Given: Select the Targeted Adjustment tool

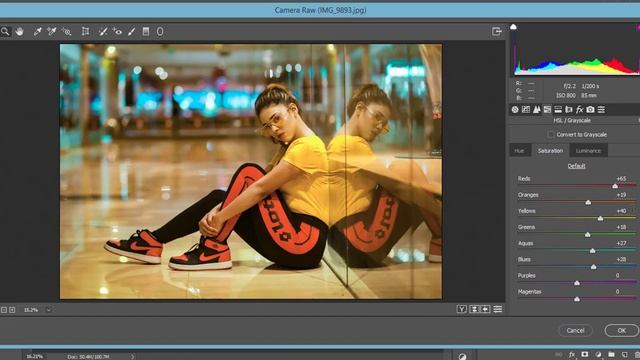Looking at the screenshot, I should pyautogui.click(x=66, y=31).
